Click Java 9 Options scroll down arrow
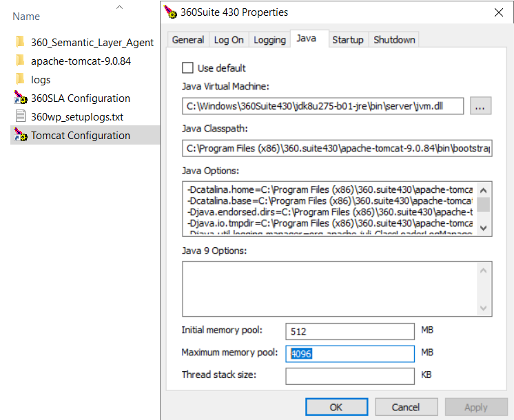The width and height of the screenshot is (514, 420). coord(483,308)
